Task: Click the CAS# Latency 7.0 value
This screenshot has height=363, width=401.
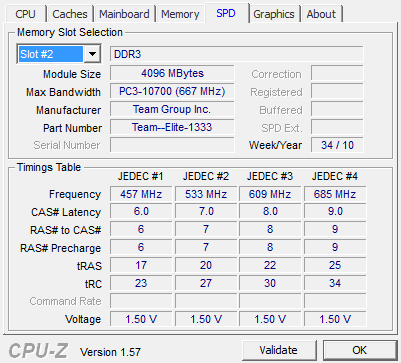Action: tap(206, 212)
